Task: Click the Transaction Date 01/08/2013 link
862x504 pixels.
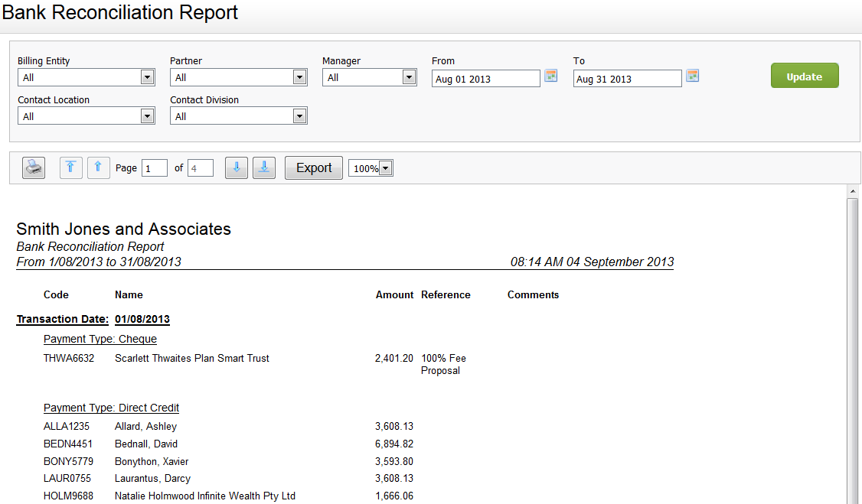Action: (142, 319)
